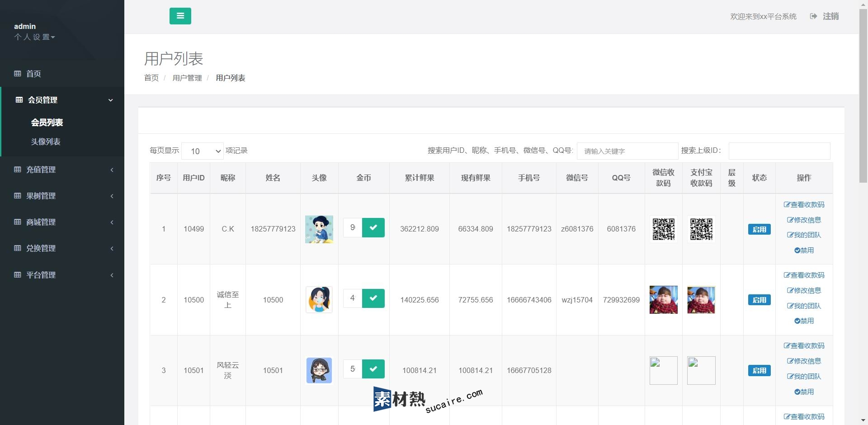This screenshot has height=425, width=868.
Task: Click the grid icon beside 首页
Action: pyautogui.click(x=18, y=73)
